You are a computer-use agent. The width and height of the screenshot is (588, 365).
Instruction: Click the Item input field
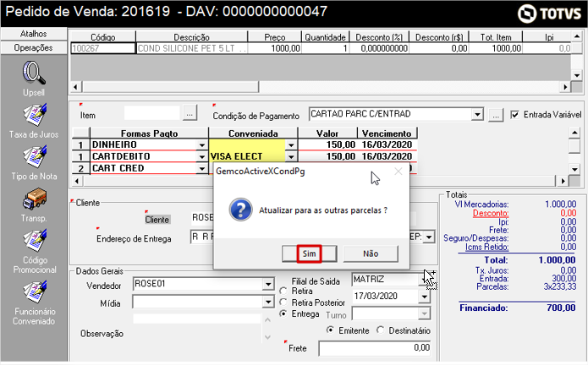click(152, 113)
